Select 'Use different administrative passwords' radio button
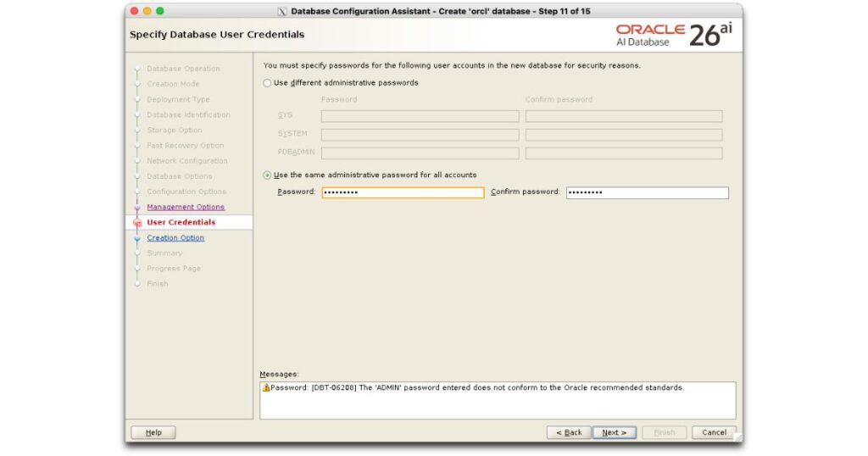868x456 pixels. pos(267,83)
